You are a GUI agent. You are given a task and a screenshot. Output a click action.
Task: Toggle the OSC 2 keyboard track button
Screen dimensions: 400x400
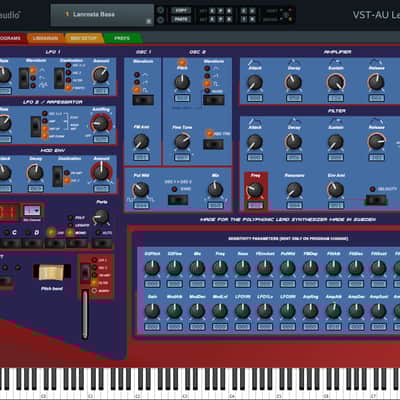214,144
